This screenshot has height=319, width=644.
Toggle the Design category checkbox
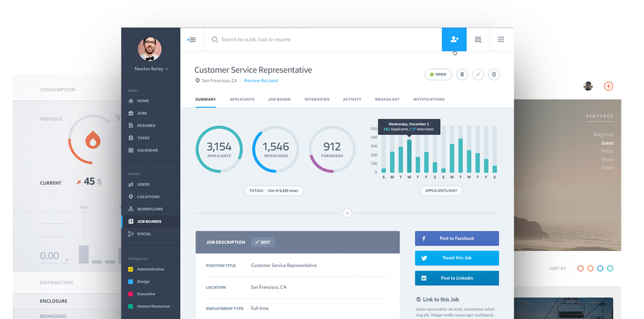[130, 282]
